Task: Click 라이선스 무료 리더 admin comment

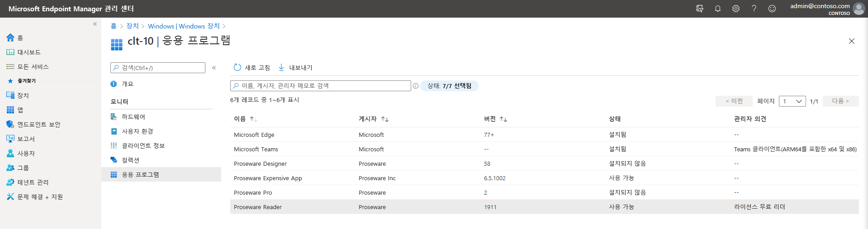Action: point(759,207)
